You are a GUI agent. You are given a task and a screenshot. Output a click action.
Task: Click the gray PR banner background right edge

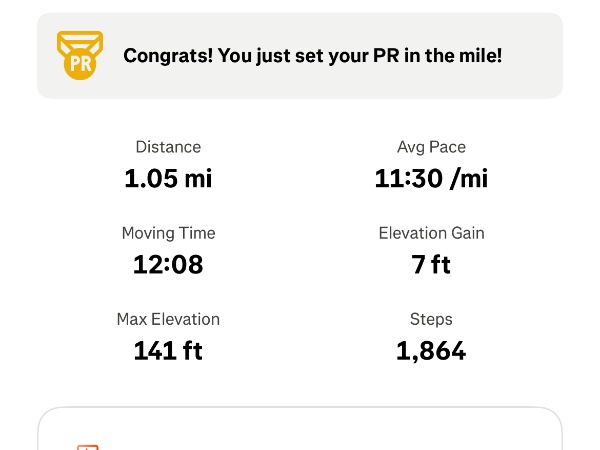pyautogui.click(x=548, y=56)
